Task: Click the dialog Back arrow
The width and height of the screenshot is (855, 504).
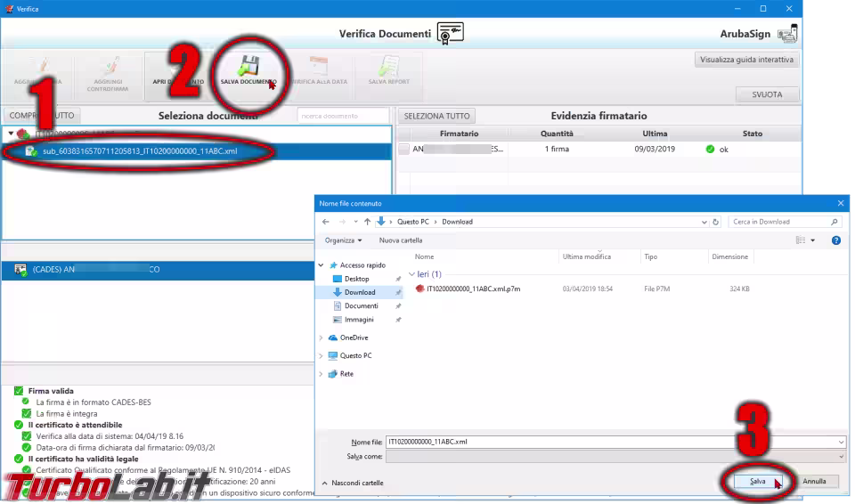Action: click(326, 222)
